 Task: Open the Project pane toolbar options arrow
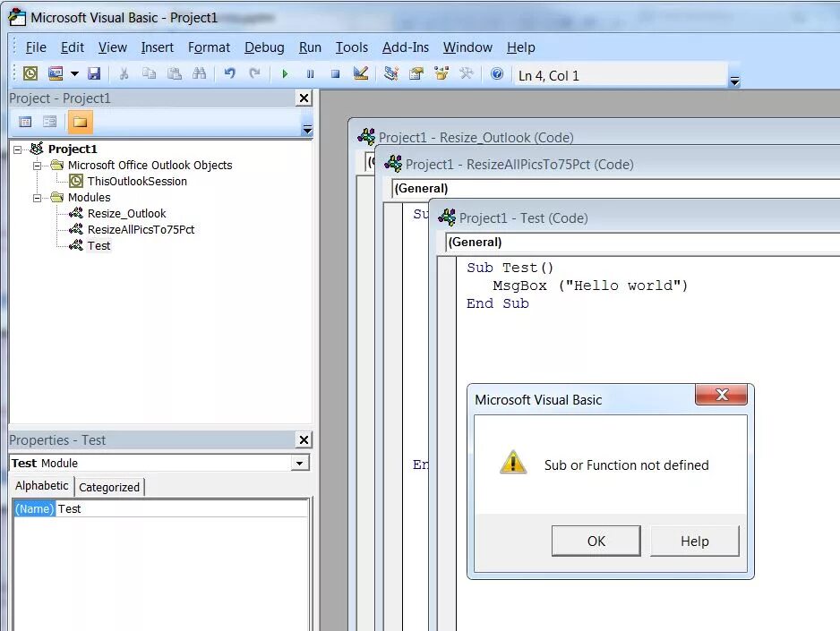point(307,129)
